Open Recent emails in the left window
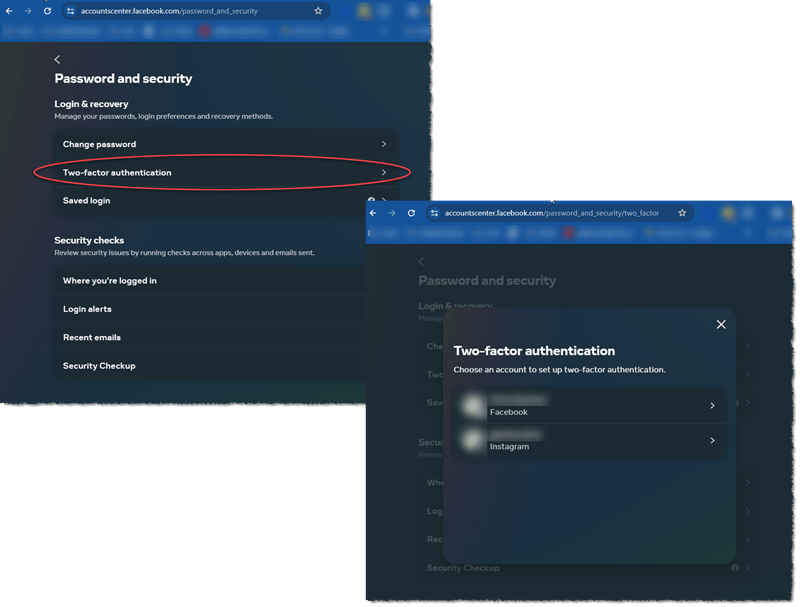The width and height of the screenshot is (800, 607). point(92,337)
